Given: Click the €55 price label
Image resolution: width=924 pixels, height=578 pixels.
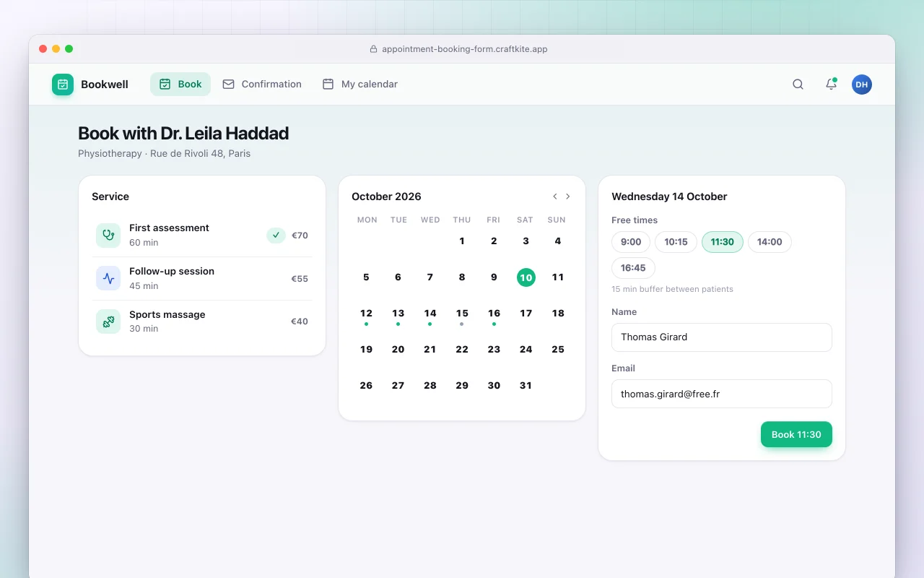Looking at the screenshot, I should pyautogui.click(x=300, y=279).
